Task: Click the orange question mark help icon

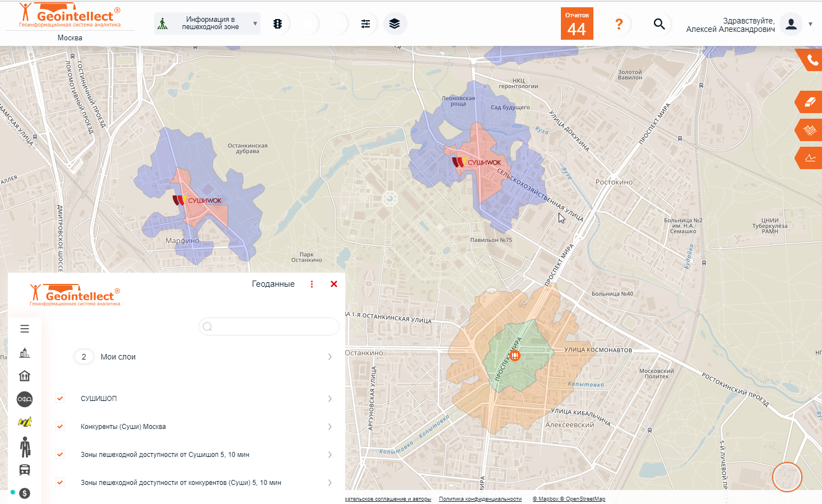Action: (x=619, y=24)
